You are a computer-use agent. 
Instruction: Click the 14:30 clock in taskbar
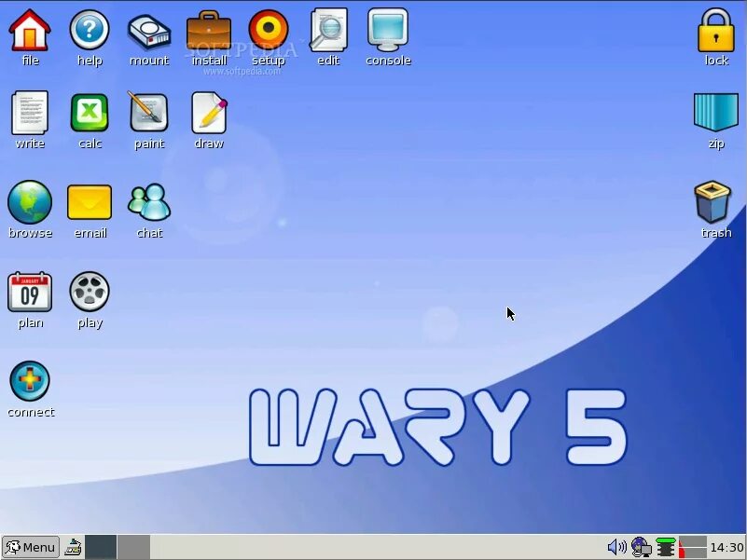point(727,548)
